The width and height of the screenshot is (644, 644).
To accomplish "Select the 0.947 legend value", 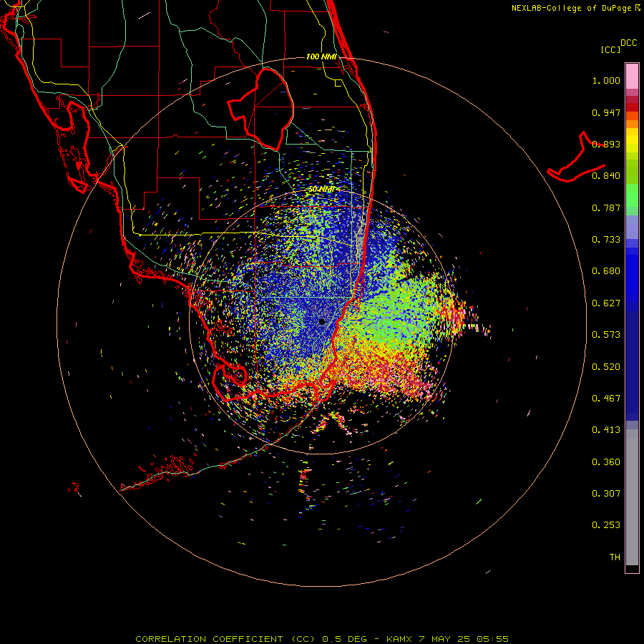I will click(606, 112).
